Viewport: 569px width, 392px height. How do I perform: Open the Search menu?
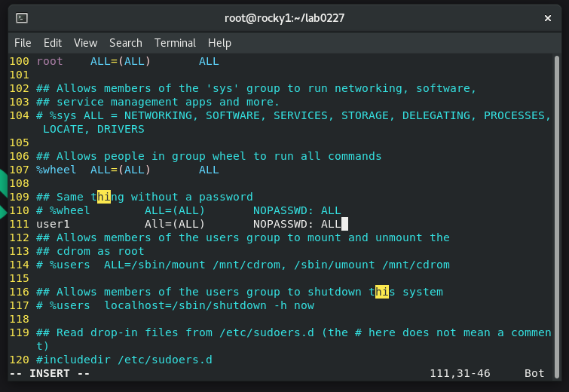point(126,43)
